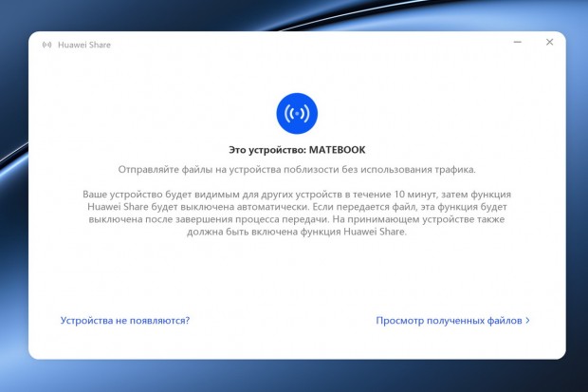Screen dimensions: 588x392
Task: Close the Huawei Share window
Action: click(x=549, y=42)
